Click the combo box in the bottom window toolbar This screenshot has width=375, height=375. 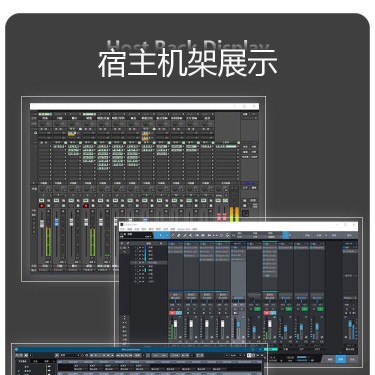(70, 356)
